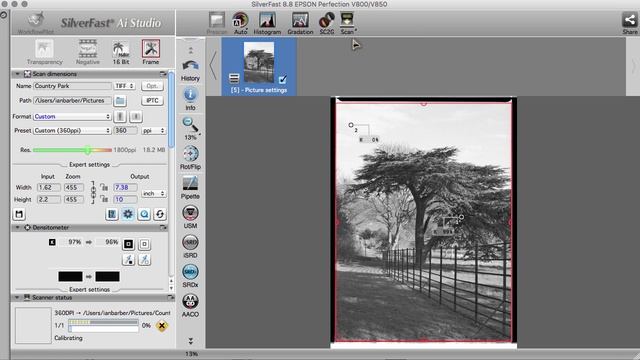Image resolution: width=640 pixels, height=360 pixels.
Task: Click the Path text field
Action: 72,100
